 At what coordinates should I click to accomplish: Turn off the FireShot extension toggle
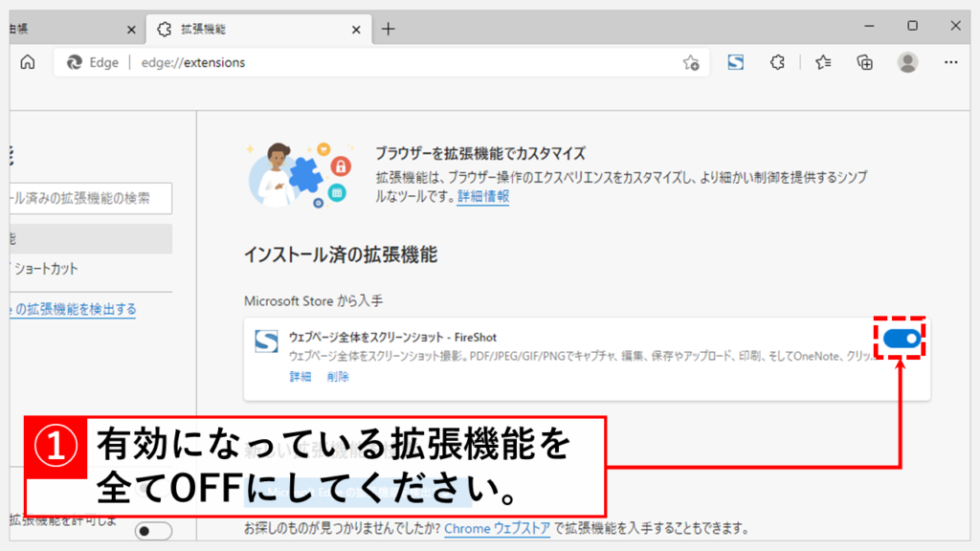coord(902,339)
